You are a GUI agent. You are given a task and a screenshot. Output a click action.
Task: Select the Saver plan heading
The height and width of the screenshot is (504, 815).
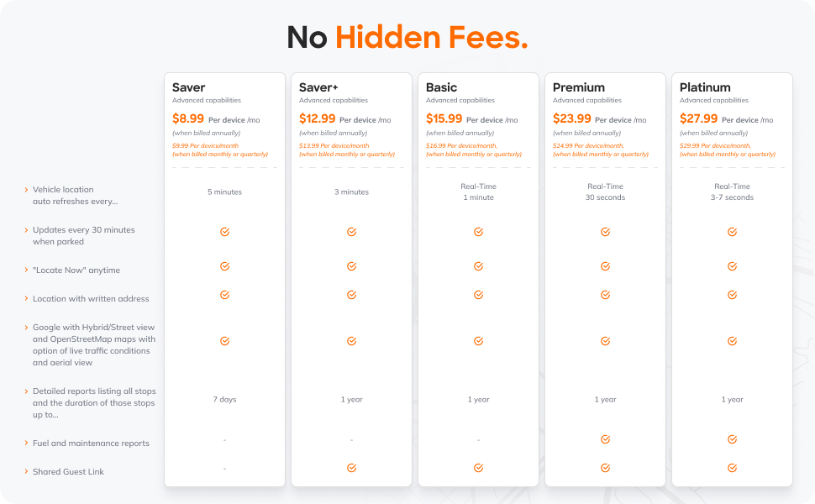point(189,87)
